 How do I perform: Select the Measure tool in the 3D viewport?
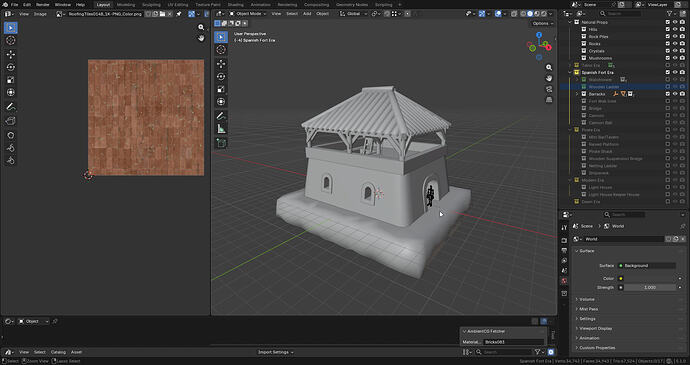pos(221,129)
